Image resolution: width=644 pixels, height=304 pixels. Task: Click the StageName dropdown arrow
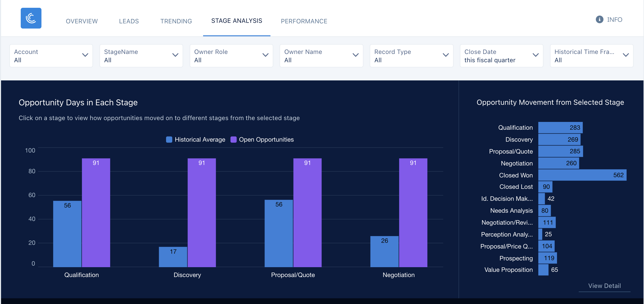pyautogui.click(x=175, y=55)
